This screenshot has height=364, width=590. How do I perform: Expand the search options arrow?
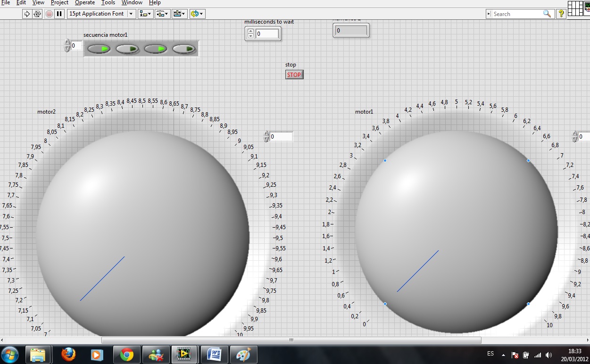pos(489,14)
